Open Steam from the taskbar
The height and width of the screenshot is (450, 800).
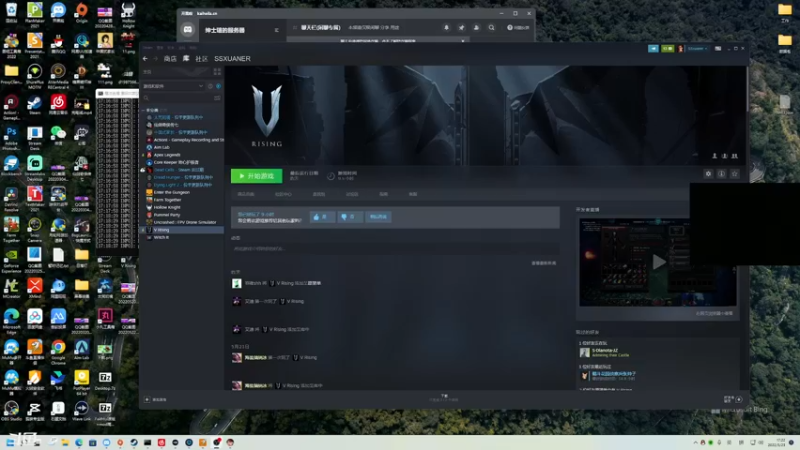(134, 442)
